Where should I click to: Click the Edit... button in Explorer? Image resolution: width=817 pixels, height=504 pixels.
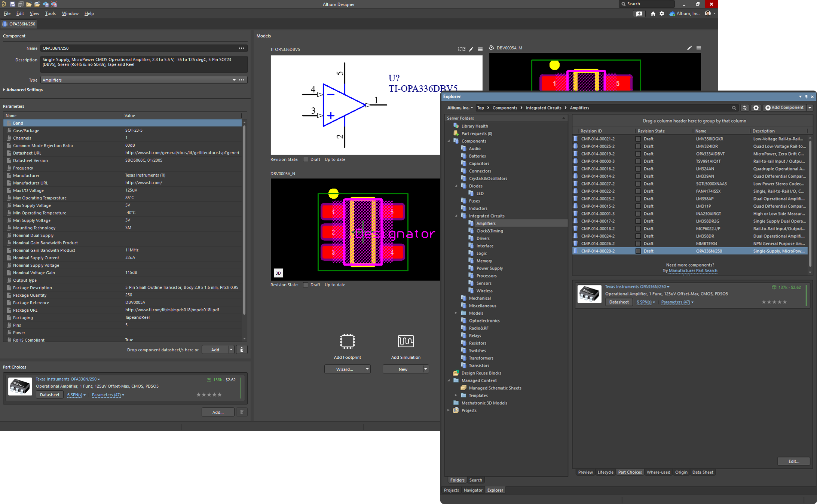pyautogui.click(x=793, y=461)
